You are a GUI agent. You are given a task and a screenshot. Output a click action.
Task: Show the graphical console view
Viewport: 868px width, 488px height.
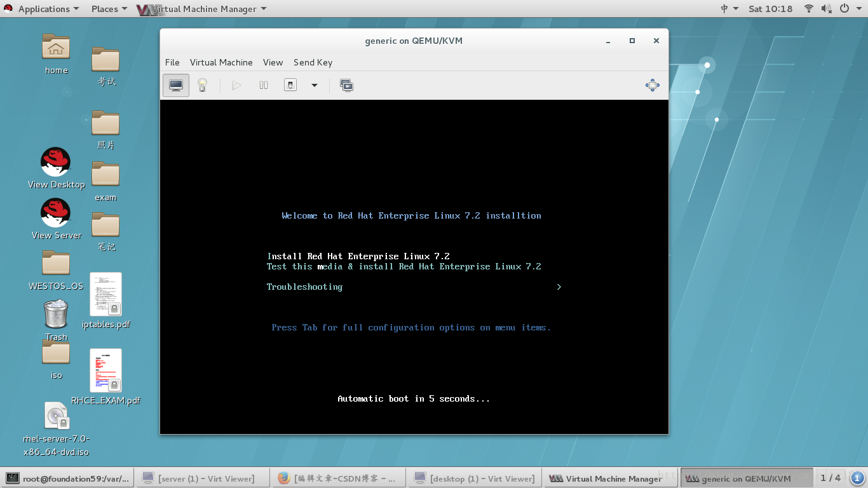[x=176, y=85]
